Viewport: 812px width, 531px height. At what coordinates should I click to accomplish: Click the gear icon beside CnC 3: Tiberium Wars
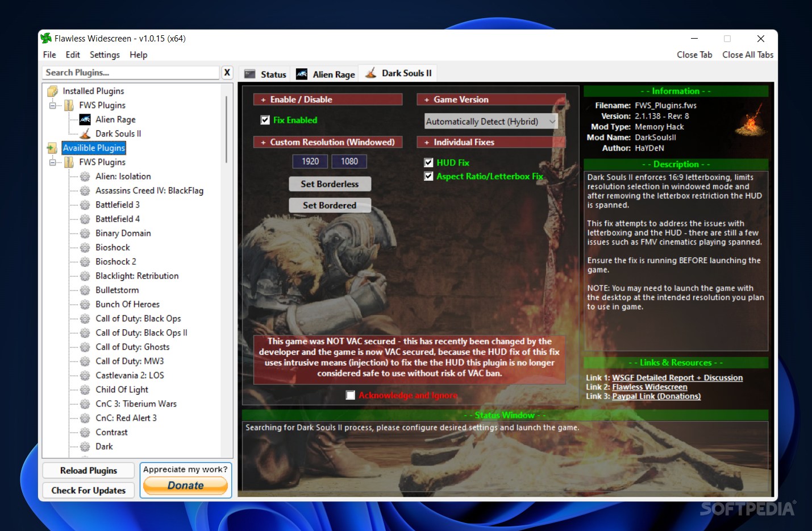(85, 404)
